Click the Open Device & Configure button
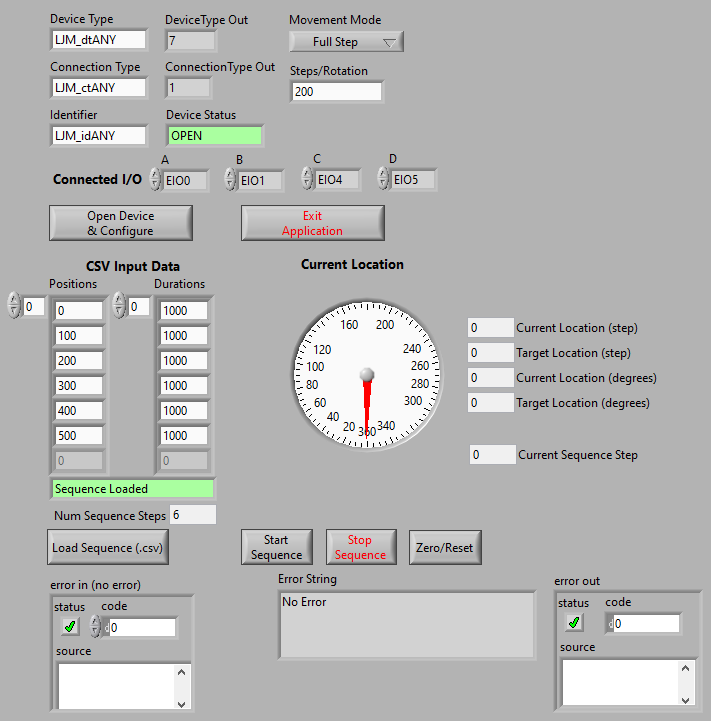 tap(120, 223)
